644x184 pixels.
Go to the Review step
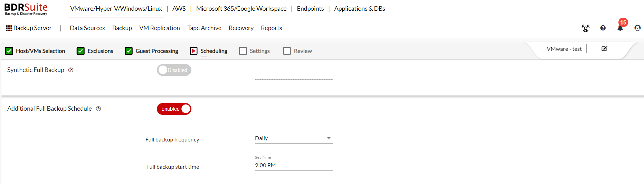point(297,51)
